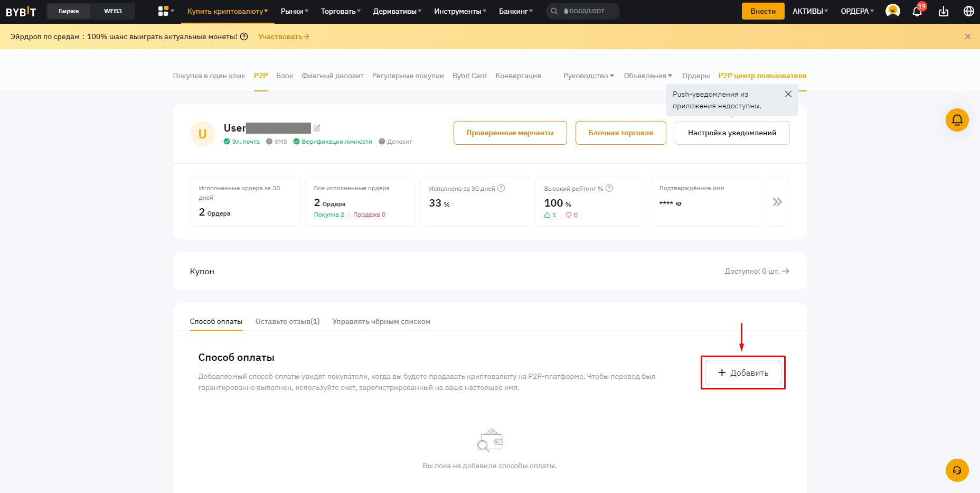The image size is (980, 493).
Task: Open the user avatar profile icon
Action: click(893, 11)
